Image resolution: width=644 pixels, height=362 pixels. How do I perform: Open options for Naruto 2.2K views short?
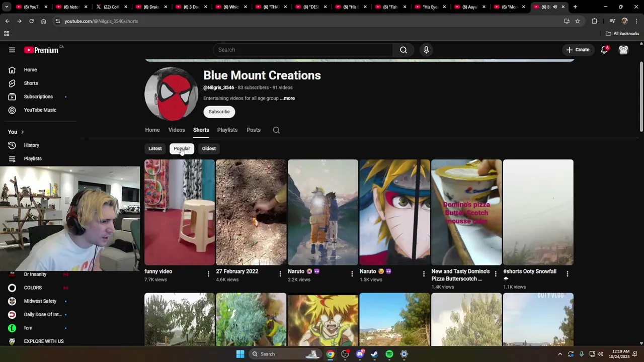352,274
